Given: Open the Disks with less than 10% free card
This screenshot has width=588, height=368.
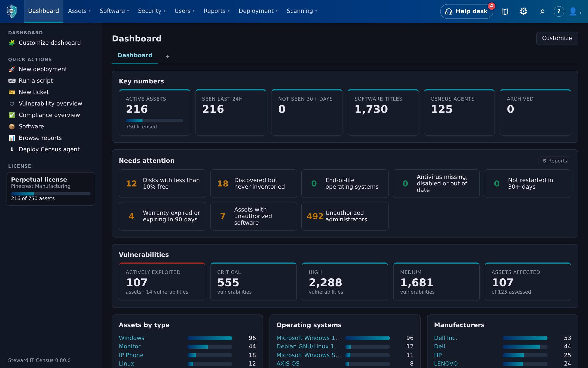Looking at the screenshot, I should [162, 183].
